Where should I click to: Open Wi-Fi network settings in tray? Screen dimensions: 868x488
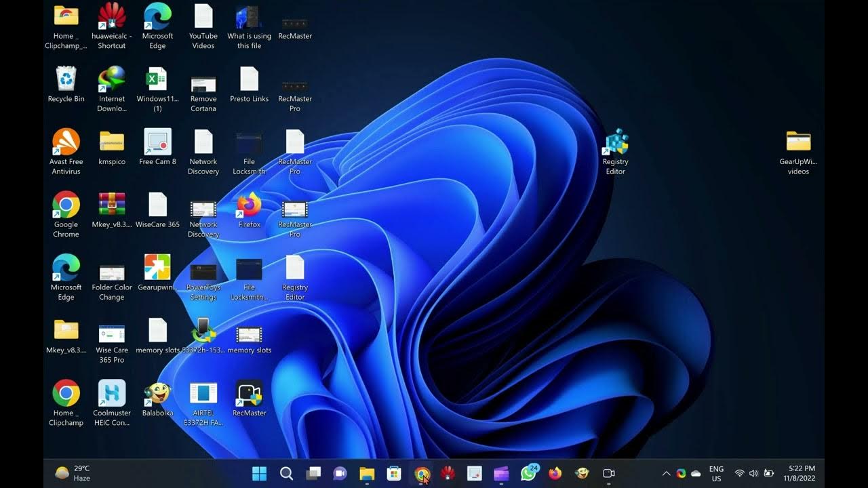(739, 473)
